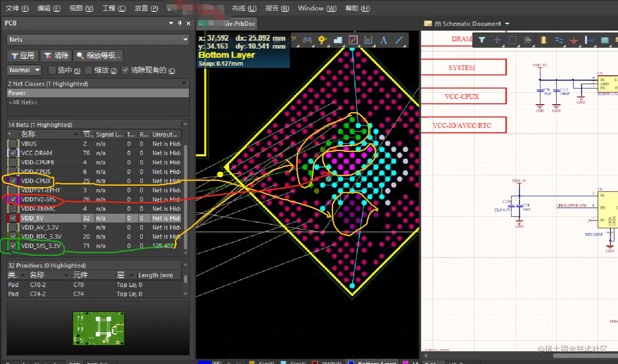Viewport: 618px width, 364px height.
Task: Sort primitives by 层 column header
Action: tap(125, 275)
